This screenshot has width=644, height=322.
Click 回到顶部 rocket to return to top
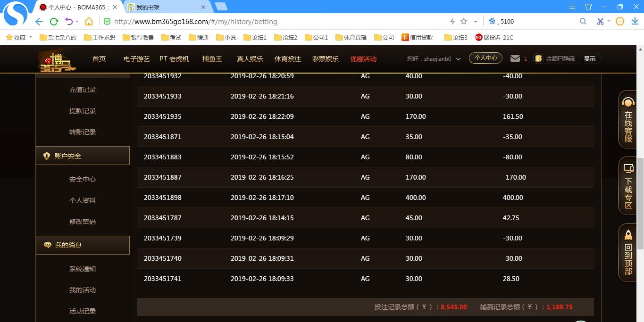click(x=628, y=253)
